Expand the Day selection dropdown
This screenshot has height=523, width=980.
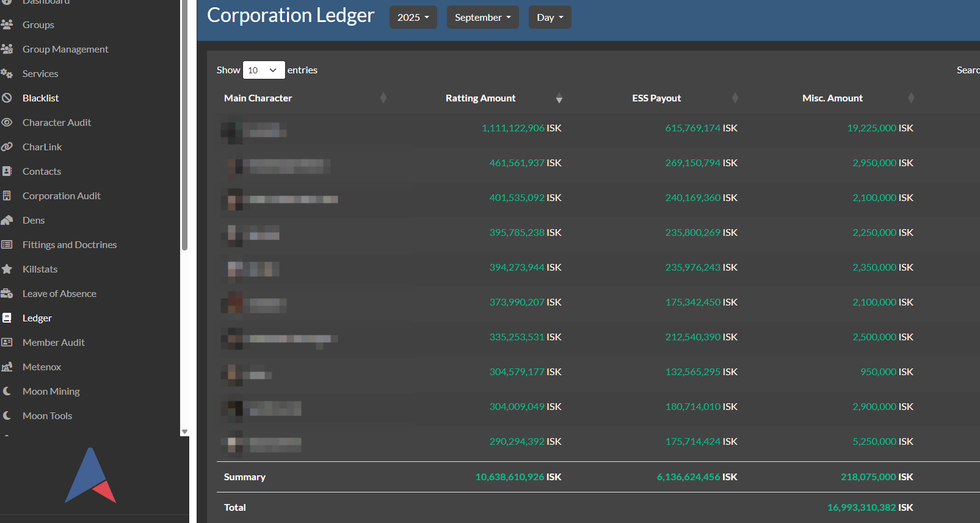(550, 17)
